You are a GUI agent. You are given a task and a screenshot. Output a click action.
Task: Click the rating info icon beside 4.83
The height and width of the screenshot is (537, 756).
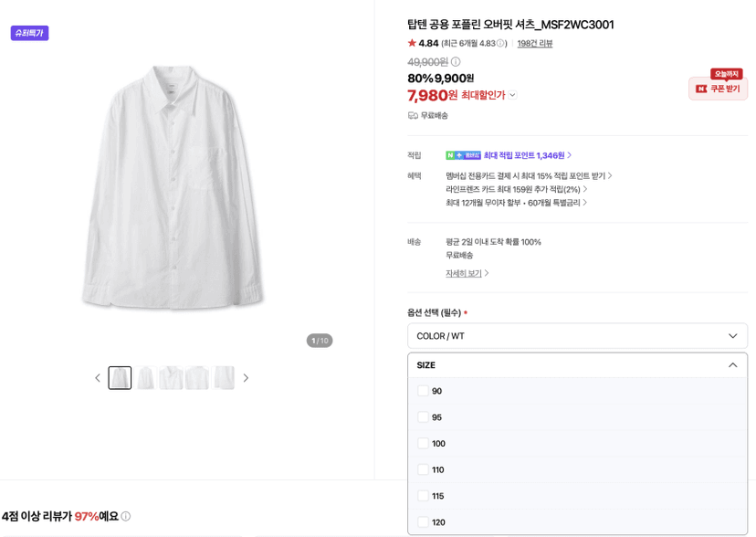500,44
